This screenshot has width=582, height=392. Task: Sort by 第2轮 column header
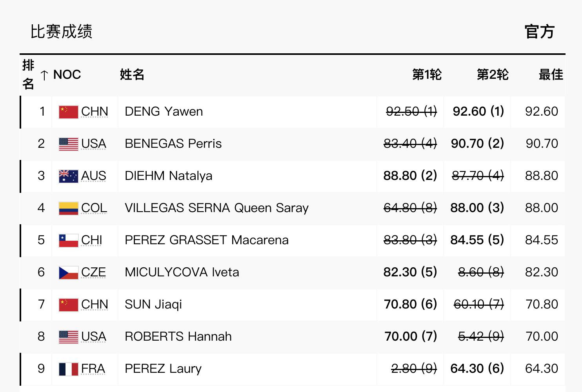pyautogui.click(x=493, y=74)
